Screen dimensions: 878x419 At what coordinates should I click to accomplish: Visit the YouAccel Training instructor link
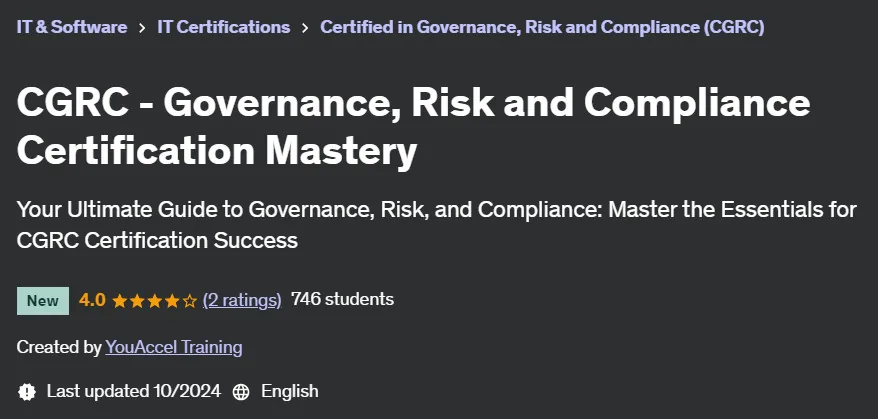coord(174,347)
